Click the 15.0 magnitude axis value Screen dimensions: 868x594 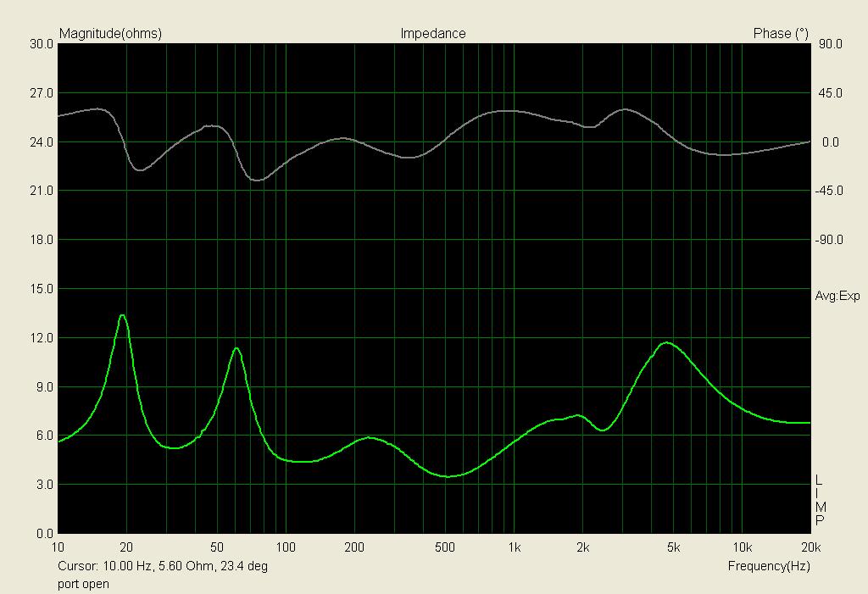42,289
